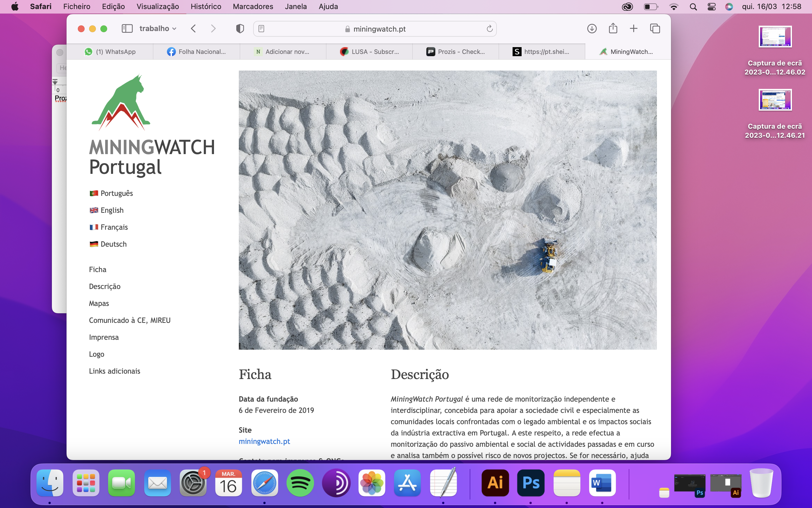Show the Safari downloads list

(x=592, y=29)
